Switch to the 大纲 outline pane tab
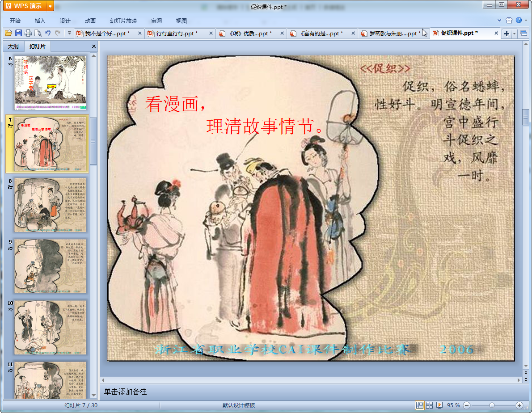532x413 pixels. pyautogui.click(x=13, y=46)
